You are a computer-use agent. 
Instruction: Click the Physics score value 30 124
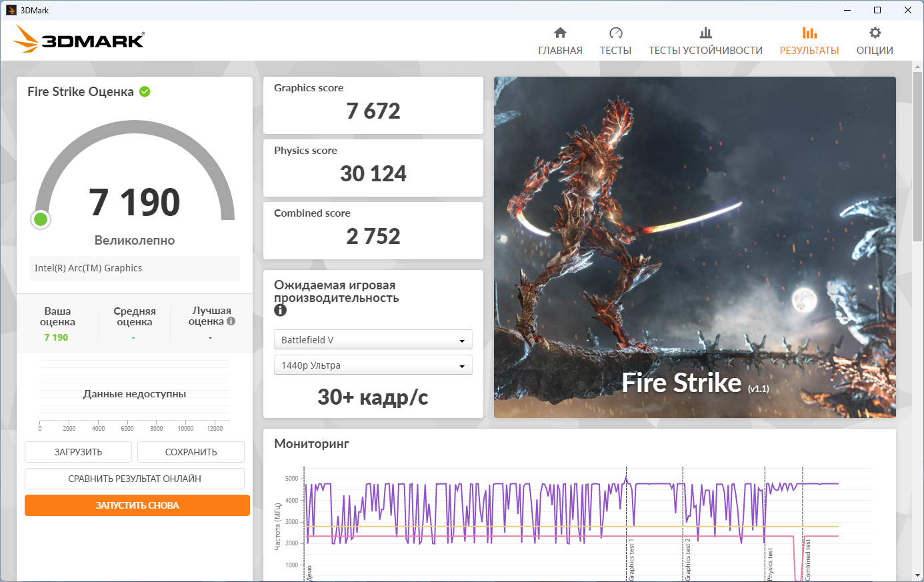coord(373,173)
